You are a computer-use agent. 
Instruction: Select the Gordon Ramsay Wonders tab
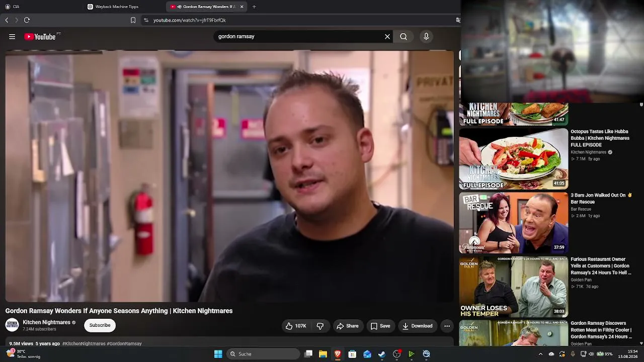pos(206,7)
